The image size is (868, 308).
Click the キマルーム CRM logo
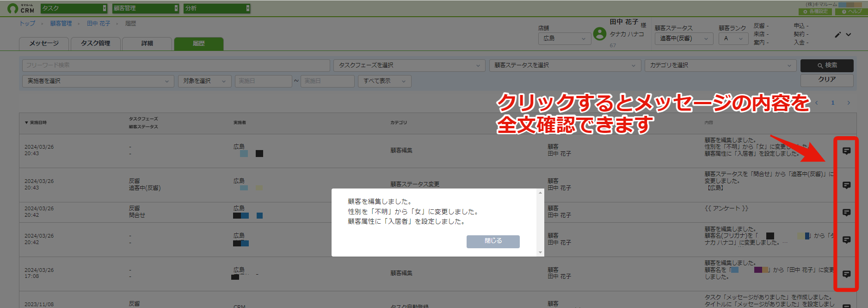[21, 8]
